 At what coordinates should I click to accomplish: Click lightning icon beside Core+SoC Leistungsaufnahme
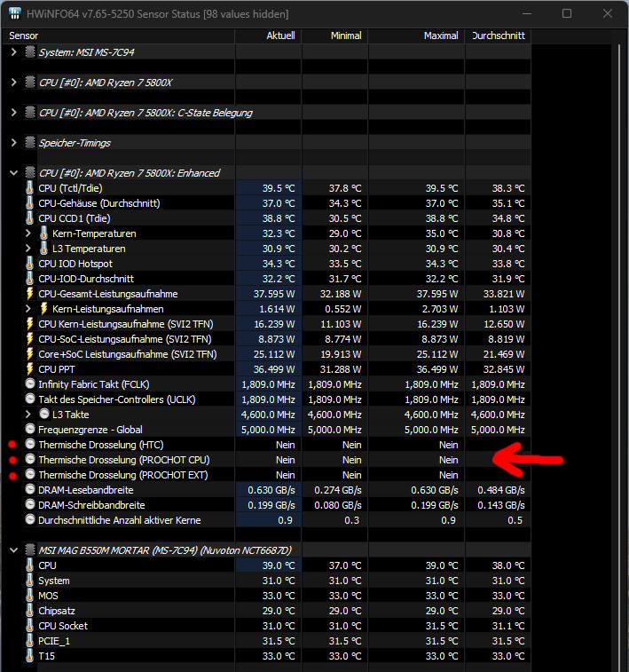[29, 354]
